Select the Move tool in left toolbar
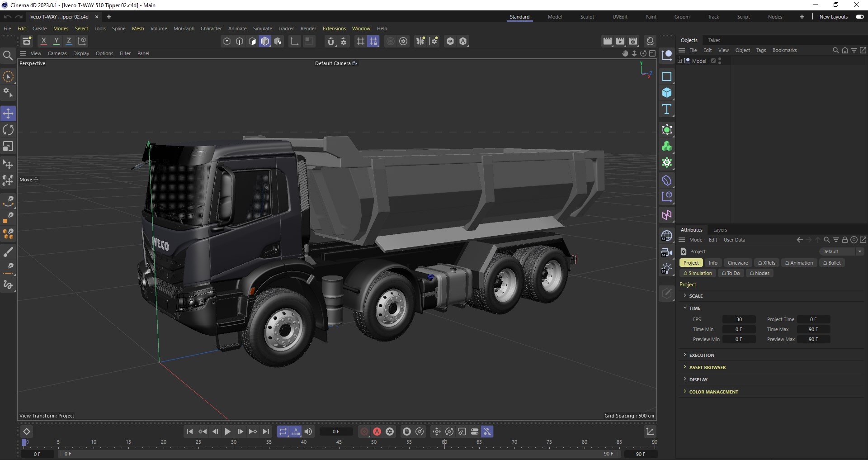Image resolution: width=868 pixels, height=460 pixels. 8,114
